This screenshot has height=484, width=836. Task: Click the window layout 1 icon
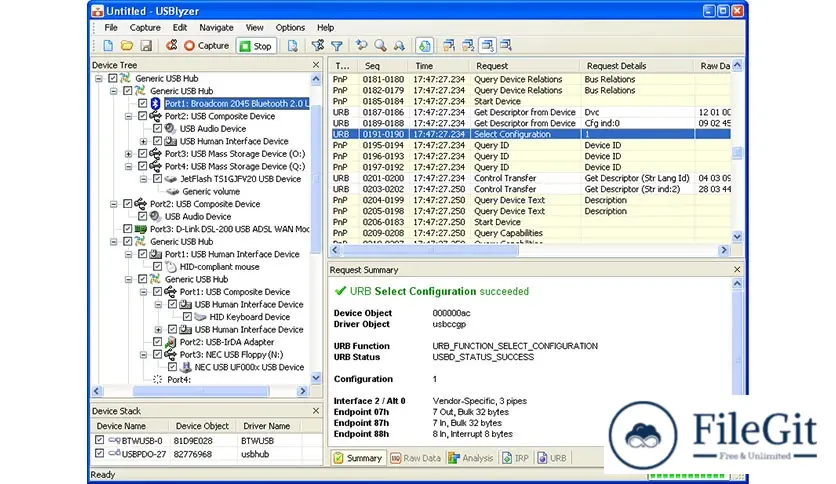(x=449, y=46)
